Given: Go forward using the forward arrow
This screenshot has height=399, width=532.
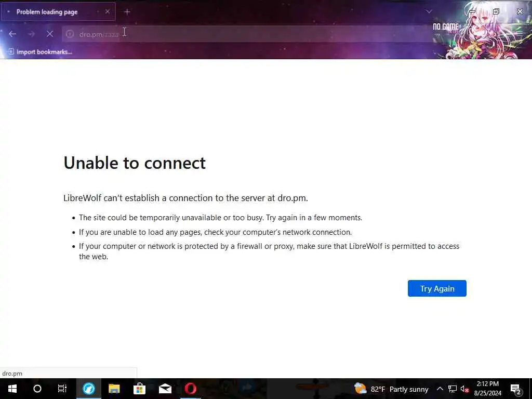Looking at the screenshot, I should tap(31, 34).
